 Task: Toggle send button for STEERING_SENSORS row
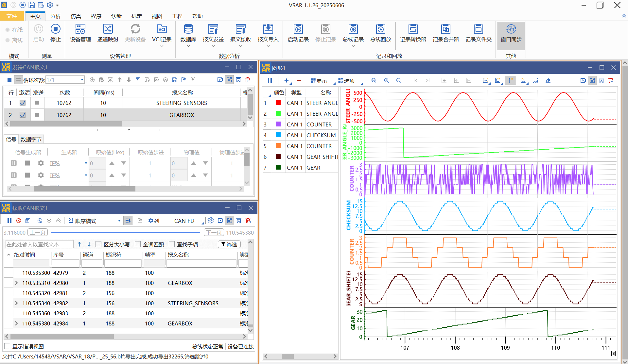click(37, 103)
